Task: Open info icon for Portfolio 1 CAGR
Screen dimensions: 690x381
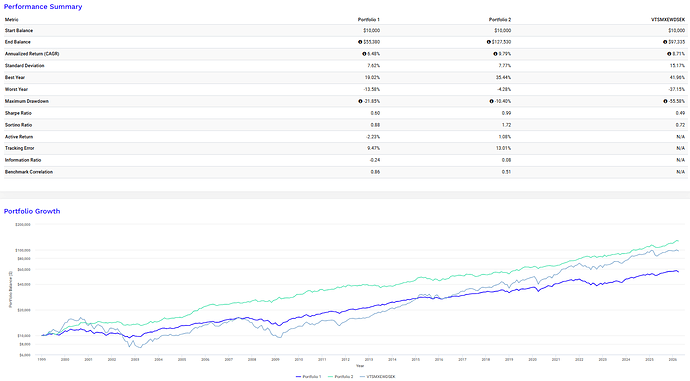Action: pos(364,54)
